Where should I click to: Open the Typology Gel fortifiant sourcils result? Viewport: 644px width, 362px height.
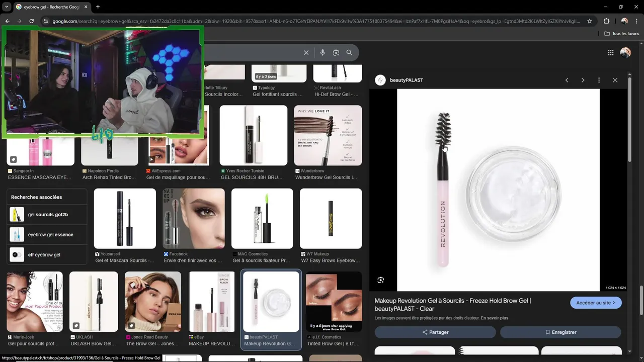point(279,80)
